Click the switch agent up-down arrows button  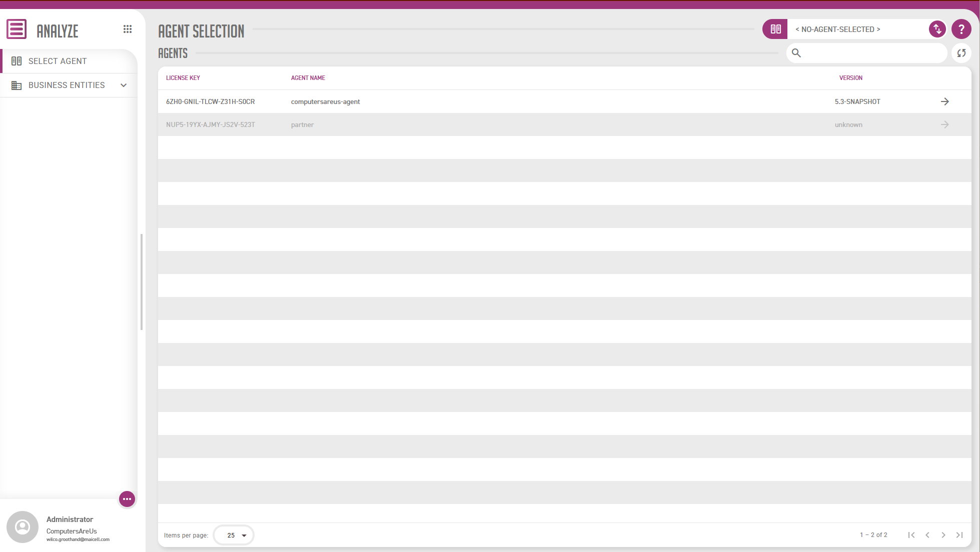937,29
